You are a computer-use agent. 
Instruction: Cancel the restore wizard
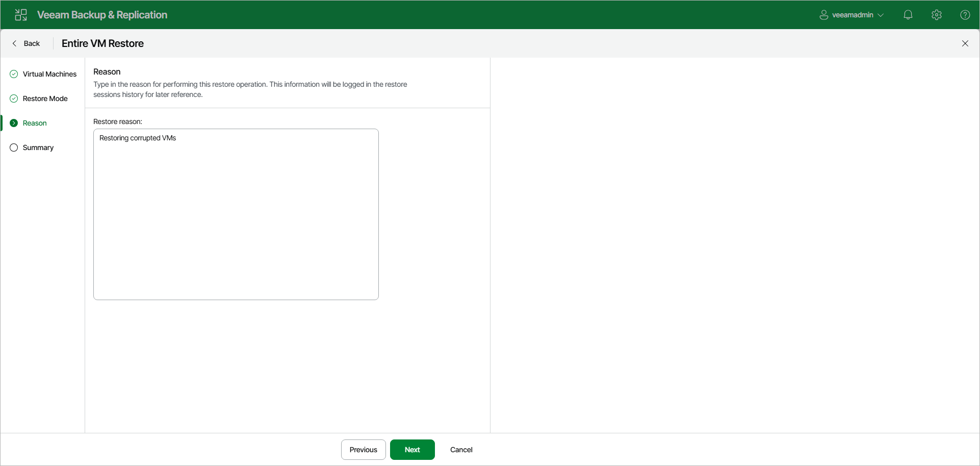coord(461,450)
